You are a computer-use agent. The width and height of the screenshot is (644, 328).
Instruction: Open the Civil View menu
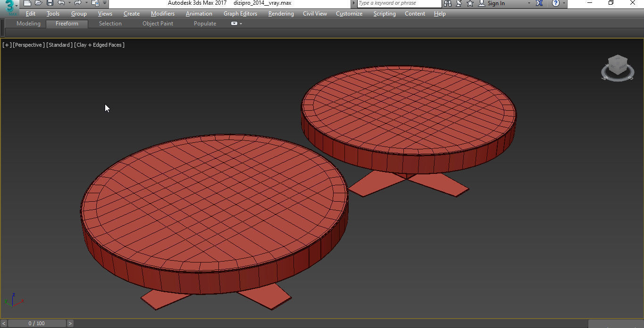(315, 14)
